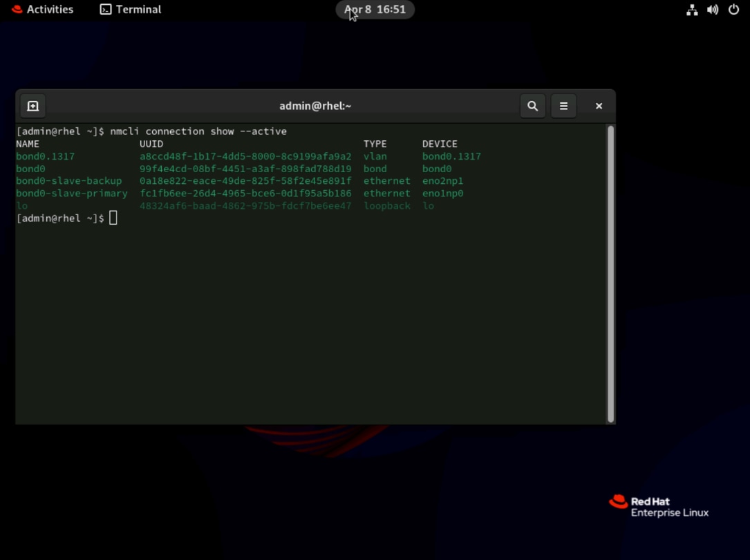This screenshot has width=750, height=560.
Task: Click the NAME column header
Action: pos(28,144)
